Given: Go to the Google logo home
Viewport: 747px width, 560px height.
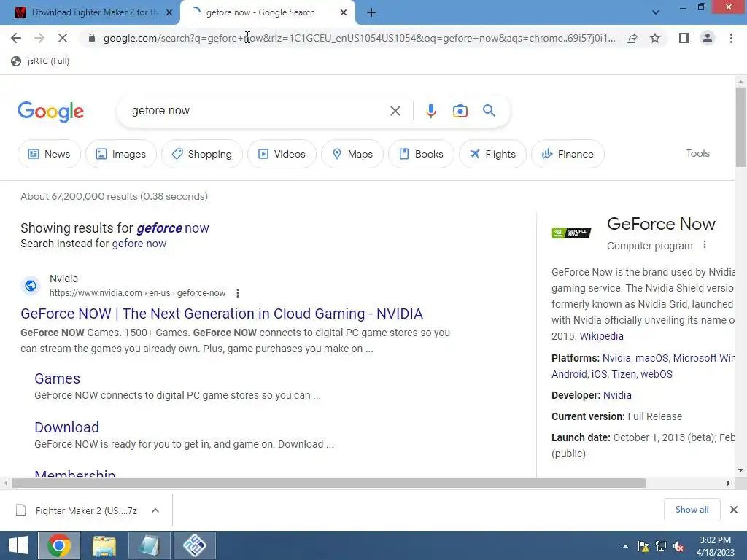Looking at the screenshot, I should click(50, 112).
